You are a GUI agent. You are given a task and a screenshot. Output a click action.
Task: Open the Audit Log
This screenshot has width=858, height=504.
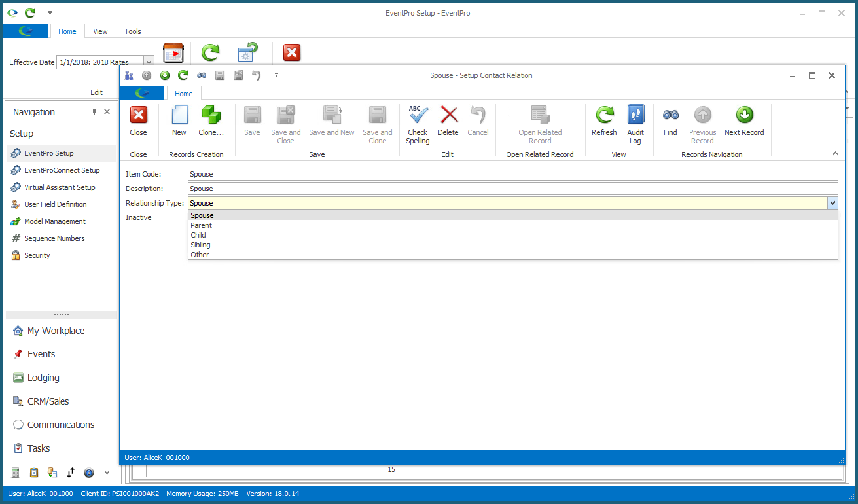pos(635,124)
